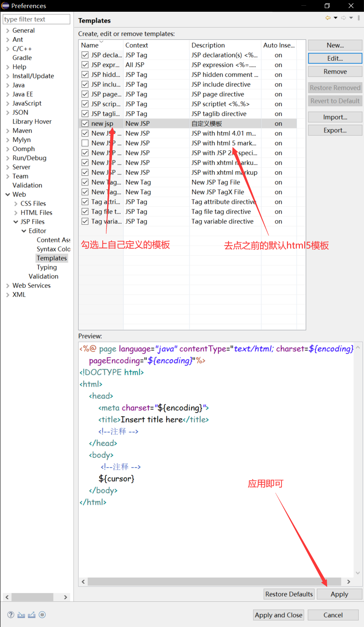The width and height of the screenshot is (364, 627).
Task: Click the forward navigation arrow in the header
Action: coord(343,18)
